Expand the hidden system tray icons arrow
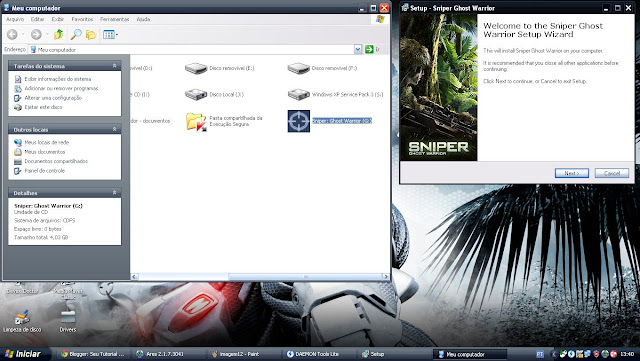This screenshot has height=361, width=640. click(x=554, y=354)
